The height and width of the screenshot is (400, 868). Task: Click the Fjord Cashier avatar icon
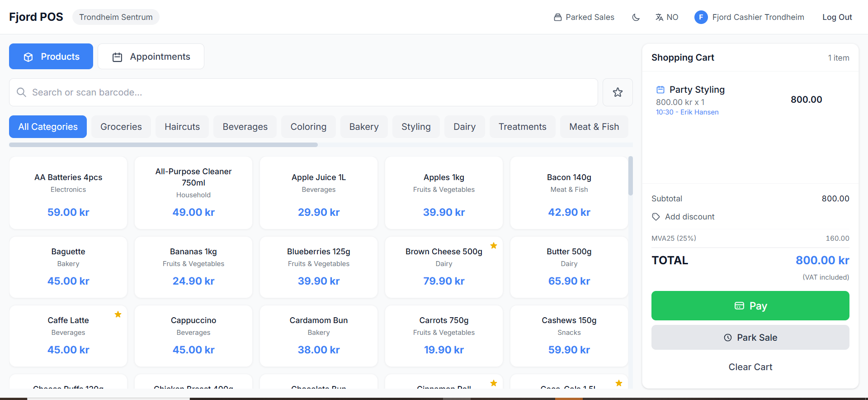tap(701, 17)
